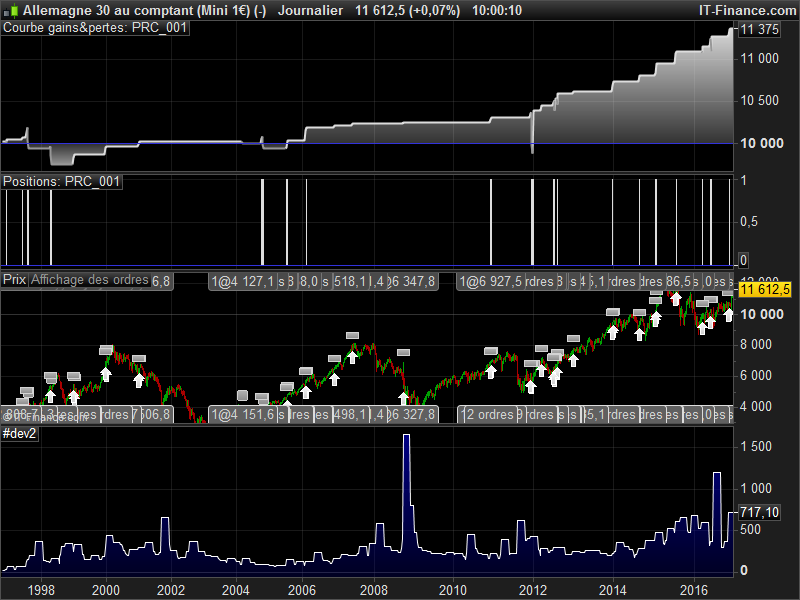Select the #dev2 indicator label

click(20, 434)
